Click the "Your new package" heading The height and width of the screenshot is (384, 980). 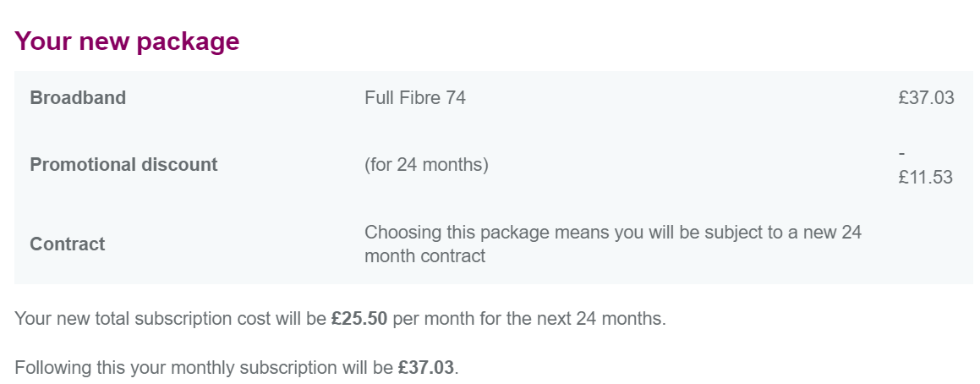[127, 41]
